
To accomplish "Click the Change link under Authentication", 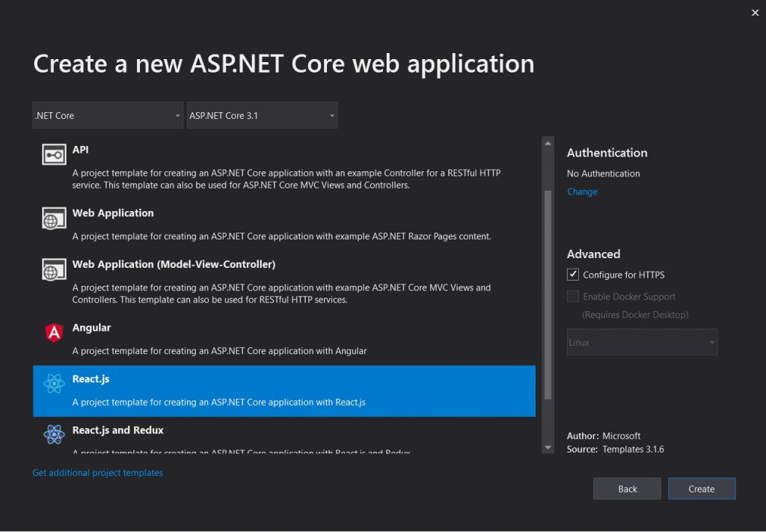I will pos(582,192).
